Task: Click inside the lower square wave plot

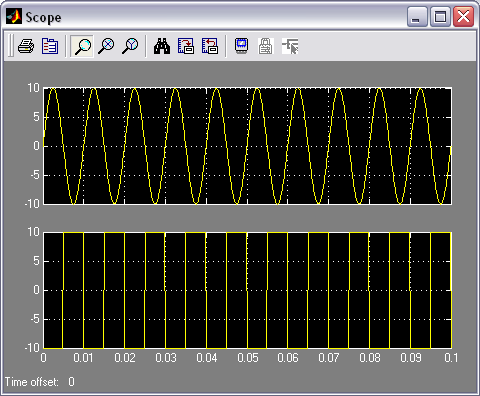Action: tap(248, 290)
